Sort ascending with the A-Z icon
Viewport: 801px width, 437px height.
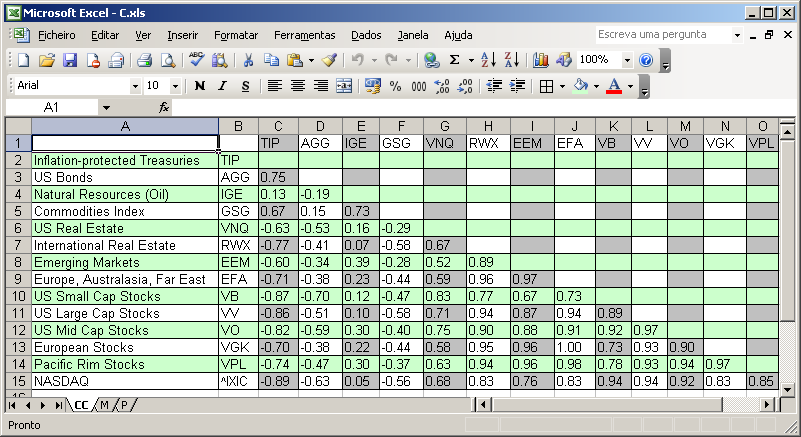488,60
